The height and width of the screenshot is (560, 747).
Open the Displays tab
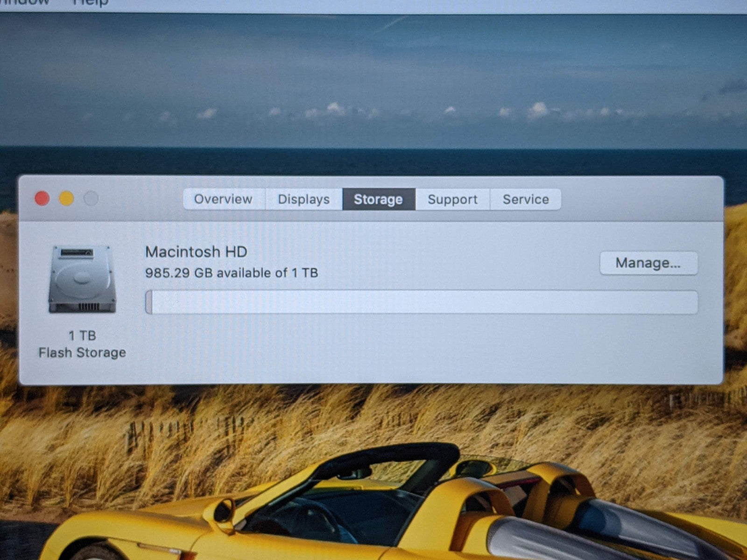click(303, 199)
